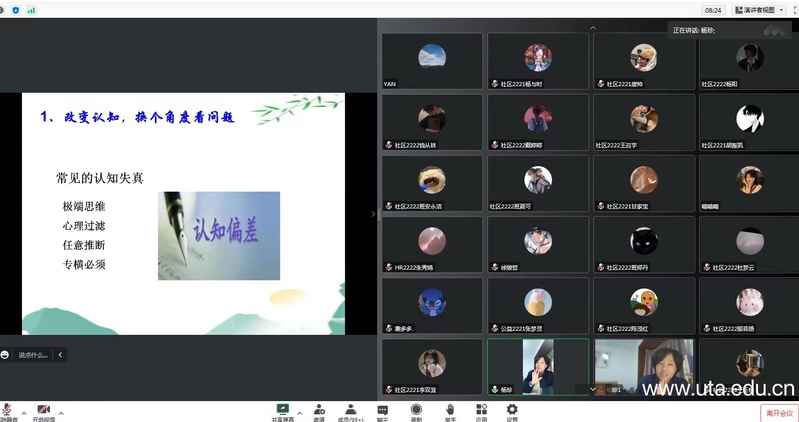Open the invite participants icon
The height and width of the screenshot is (422, 799).
point(318,409)
